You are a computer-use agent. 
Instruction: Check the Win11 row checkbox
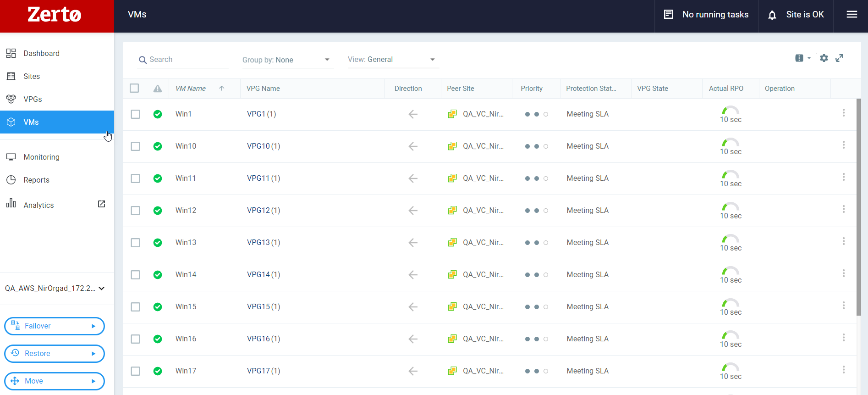click(135, 178)
